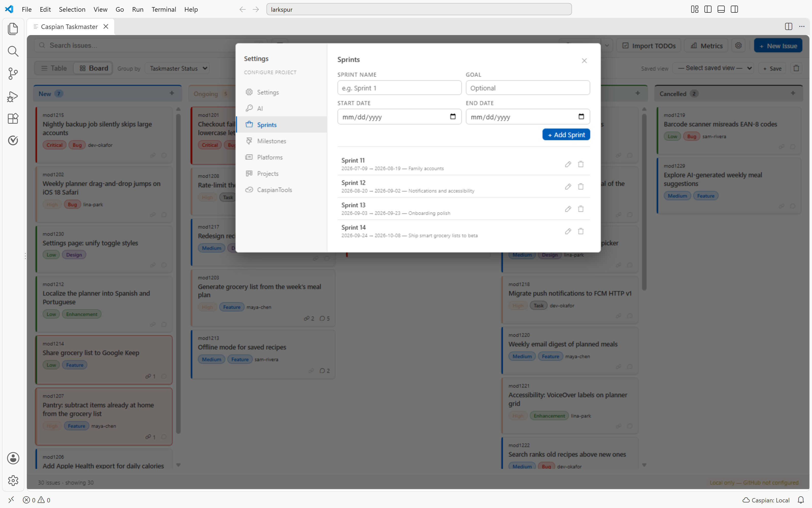Screen dimensions: 812x508
Task: Open the Selection menu
Action: [x=72, y=9]
